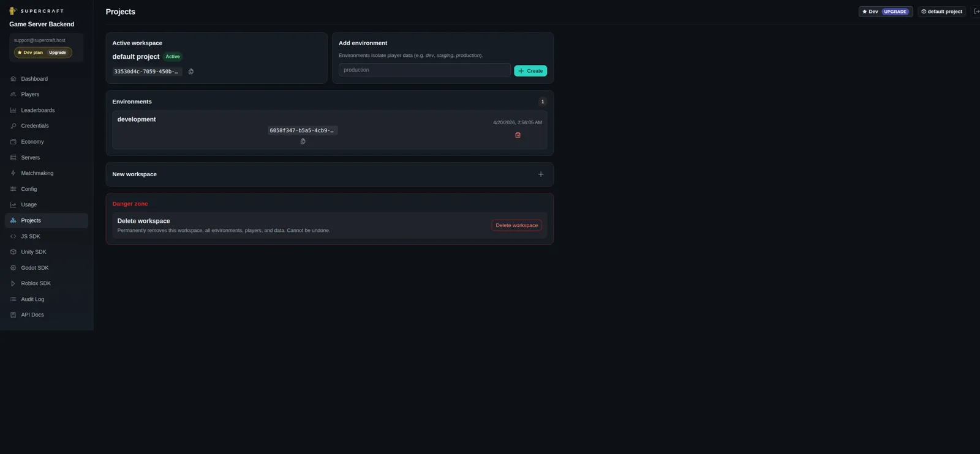Click the Create environment button
Viewport: 980px width, 454px height.
(530, 71)
